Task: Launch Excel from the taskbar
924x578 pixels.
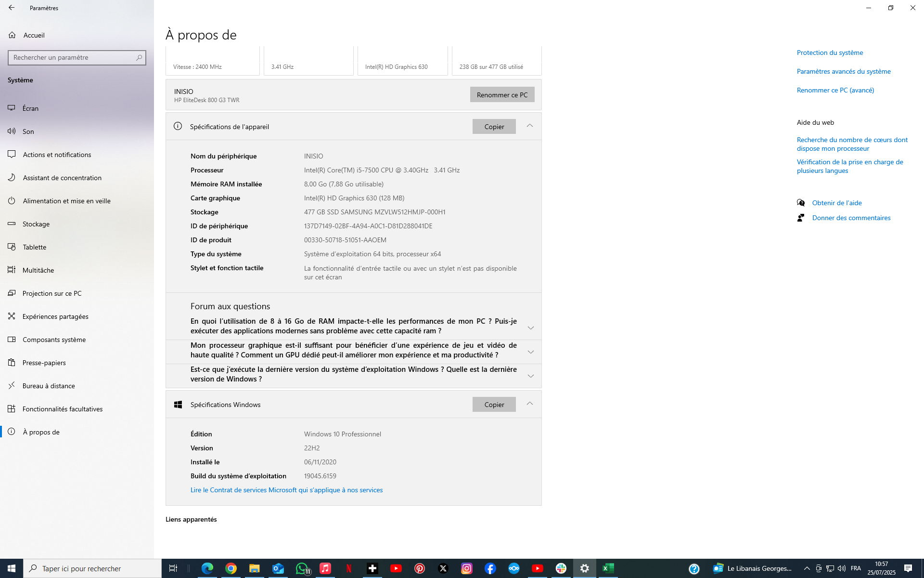Action: click(608, 568)
